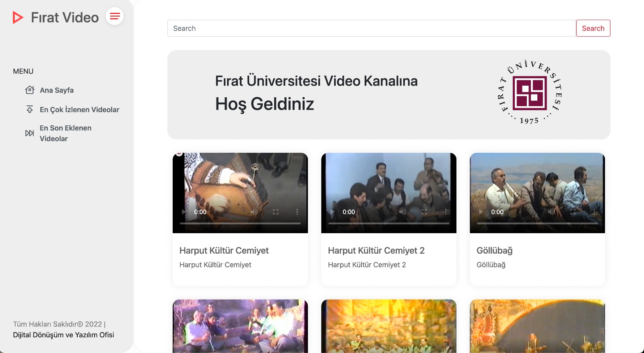This screenshot has width=644, height=353.
Task: Play the Harput Kültür Cemiyet video
Action: point(184,212)
